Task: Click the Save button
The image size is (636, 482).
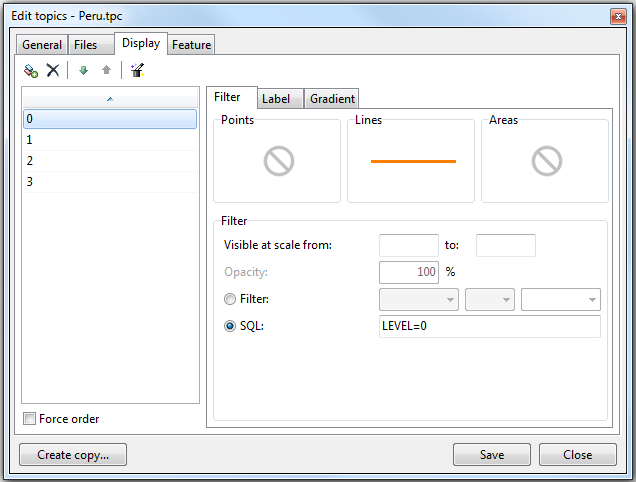Action: coord(492,454)
